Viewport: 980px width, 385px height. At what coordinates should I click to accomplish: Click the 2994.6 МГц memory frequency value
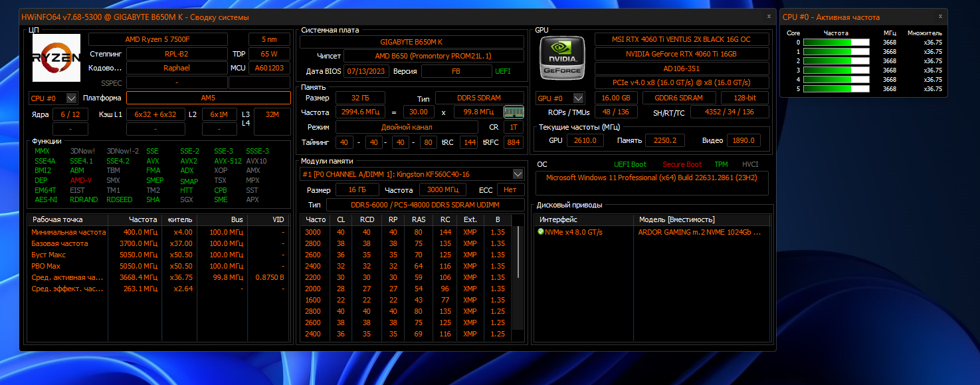360,112
